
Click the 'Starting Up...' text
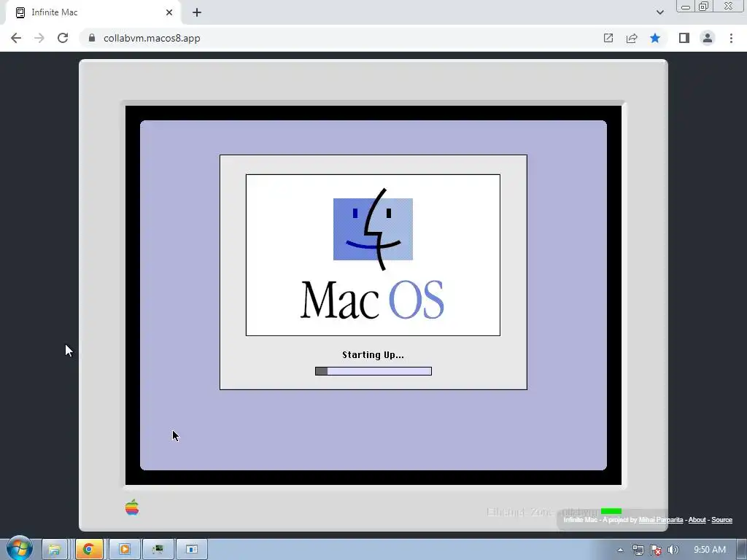(x=373, y=355)
